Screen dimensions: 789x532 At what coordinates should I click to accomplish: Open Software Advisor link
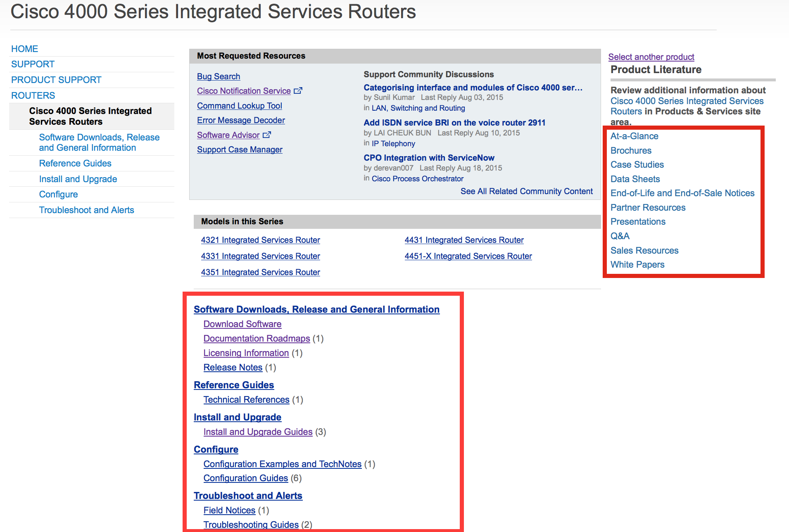[228, 135]
